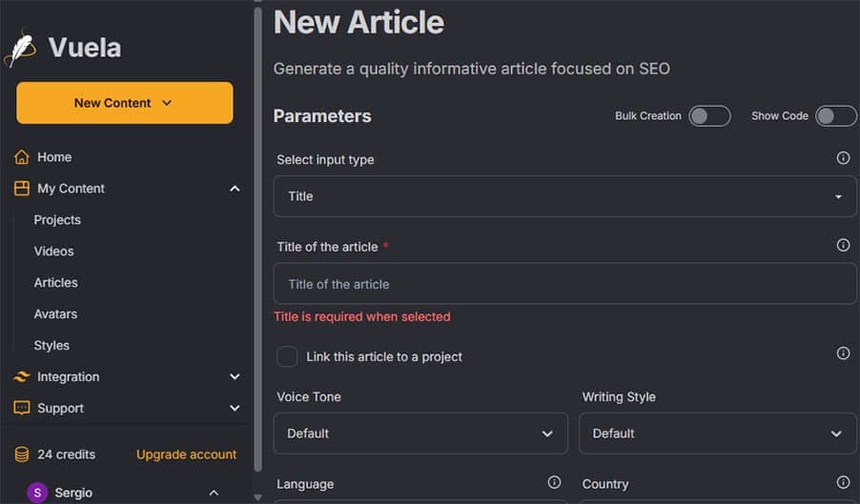Click the Title of the article text field
The image size is (860, 504).
[x=564, y=284]
